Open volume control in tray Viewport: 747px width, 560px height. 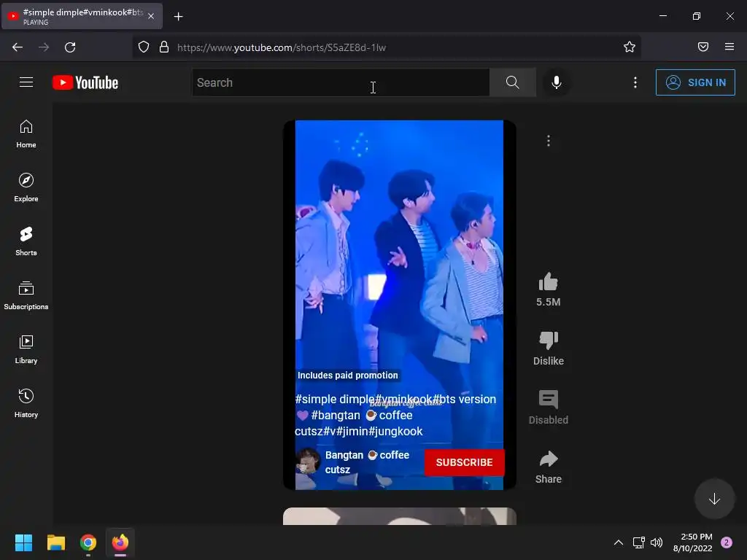coord(657,542)
